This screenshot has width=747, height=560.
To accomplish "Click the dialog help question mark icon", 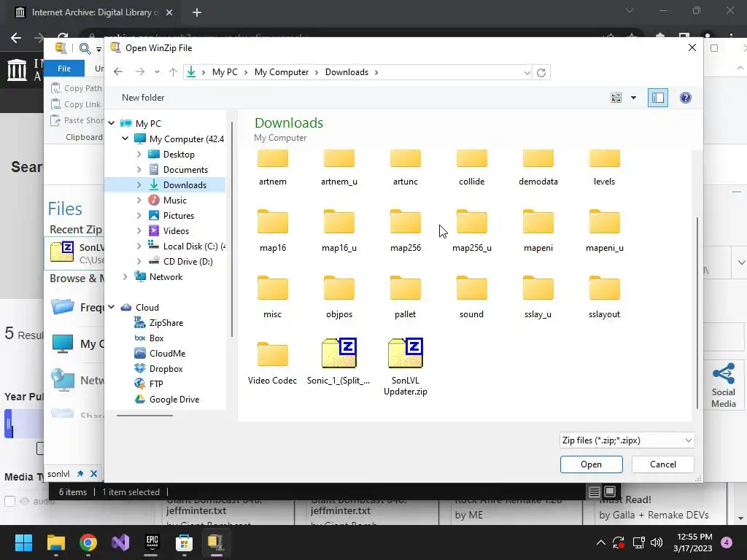I will pos(686,98).
